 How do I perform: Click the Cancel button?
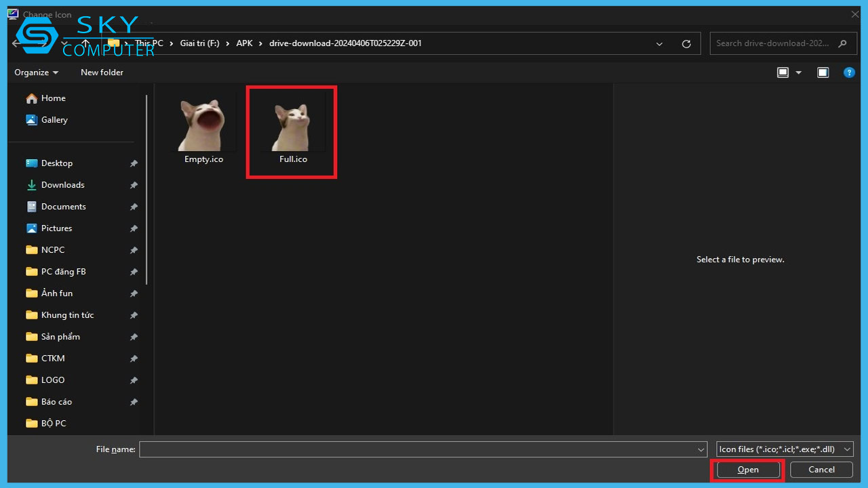(821, 470)
